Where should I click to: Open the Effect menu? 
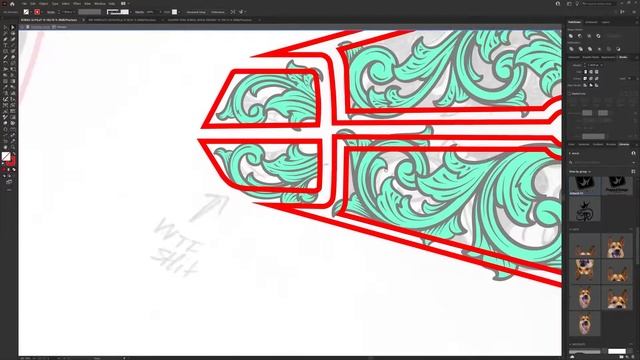77,4
